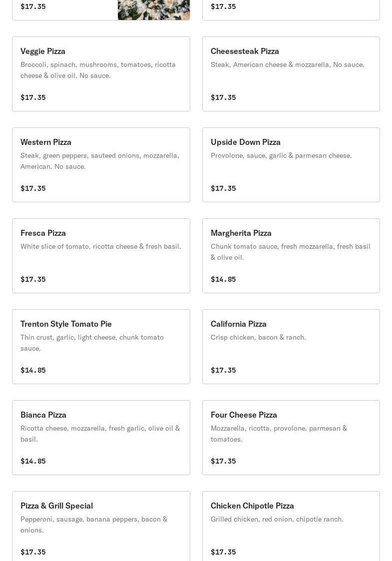Choose the Four Cheese Pizza item

click(x=291, y=438)
